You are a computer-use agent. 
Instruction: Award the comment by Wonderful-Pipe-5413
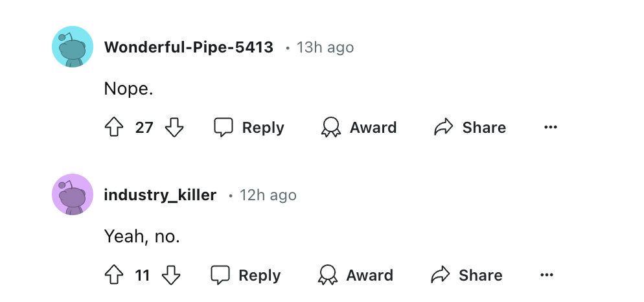point(359,127)
